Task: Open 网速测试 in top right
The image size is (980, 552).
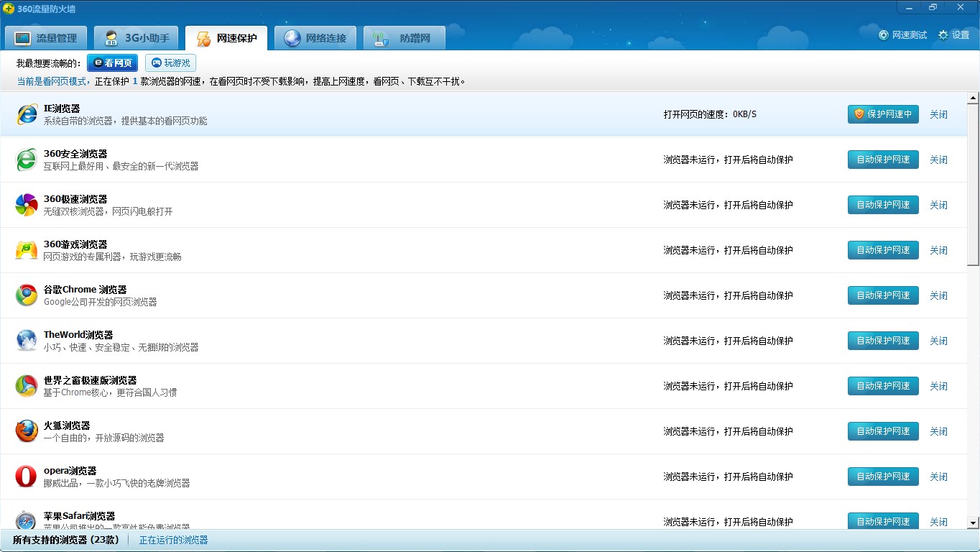Action: [902, 34]
